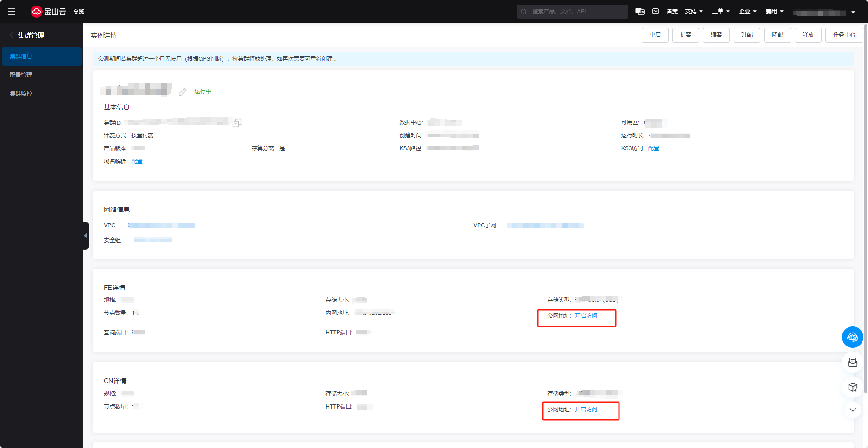
Task: Open the user account dropdown
Action: pyautogui.click(x=824, y=13)
